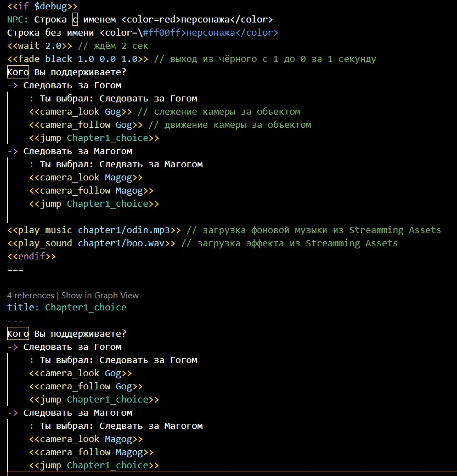Click the first <<camera_follow Magog>> command
This screenshot has width=457, height=476.
[x=92, y=191]
